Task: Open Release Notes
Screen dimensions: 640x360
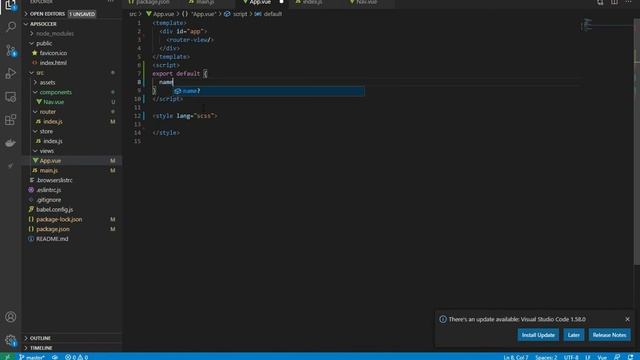Action: pyautogui.click(x=609, y=335)
